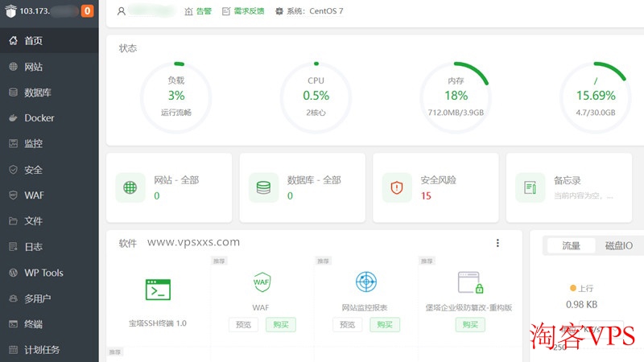Click the 堡塔企业级防篡改 lock window icon

pyautogui.click(x=470, y=282)
